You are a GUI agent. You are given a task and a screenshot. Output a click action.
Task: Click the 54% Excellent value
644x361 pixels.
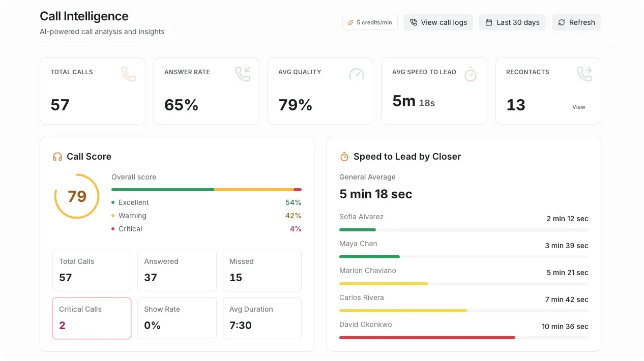pos(294,202)
